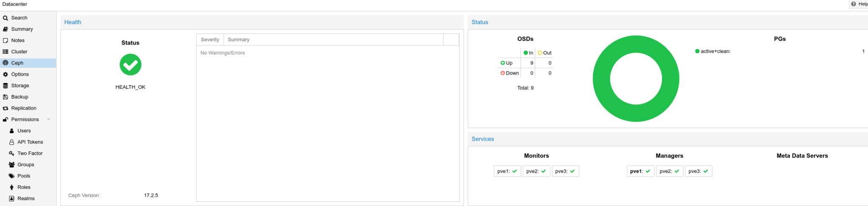This screenshot has height=206, width=868.
Task: Click the pve1 monitor status box
Action: (x=507, y=171)
